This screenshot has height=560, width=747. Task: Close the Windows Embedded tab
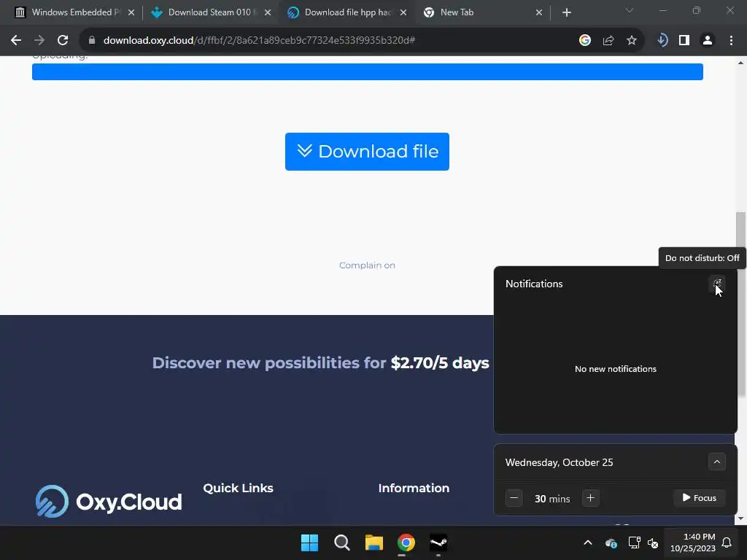[x=131, y=12]
